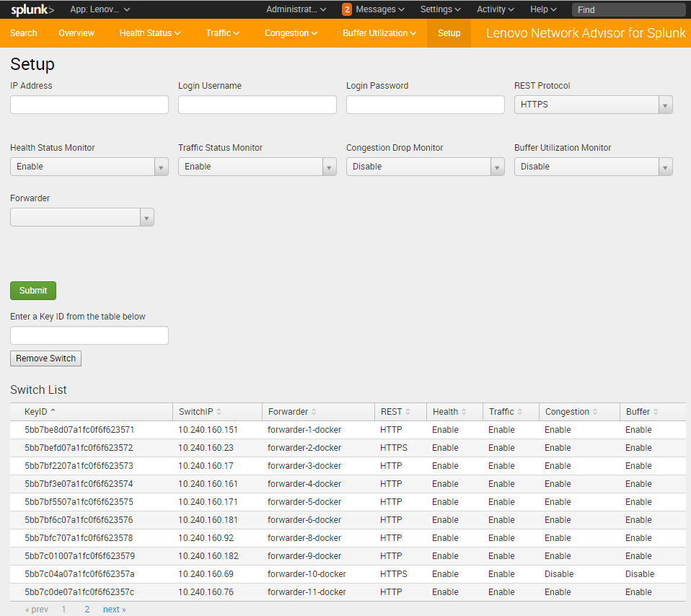Click page 1 in pagination
691x616 pixels.
pos(64,609)
